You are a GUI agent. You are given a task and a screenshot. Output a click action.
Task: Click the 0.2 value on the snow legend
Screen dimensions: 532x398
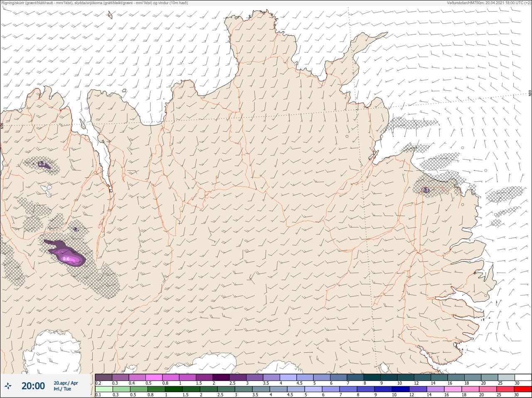(x=98, y=383)
